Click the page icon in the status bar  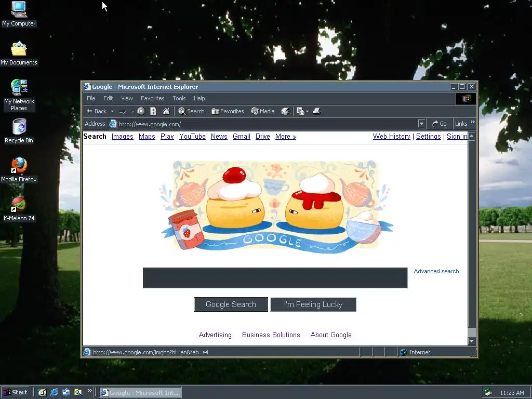[87, 352]
